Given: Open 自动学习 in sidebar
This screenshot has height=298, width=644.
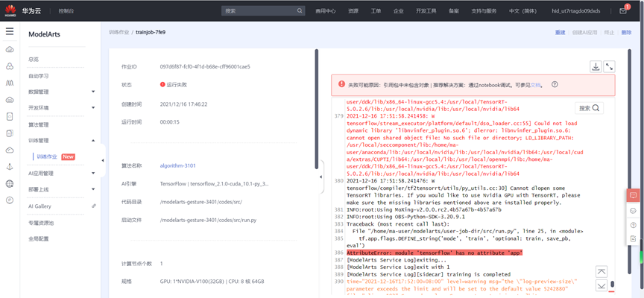Looking at the screenshot, I should (x=39, y=76).
